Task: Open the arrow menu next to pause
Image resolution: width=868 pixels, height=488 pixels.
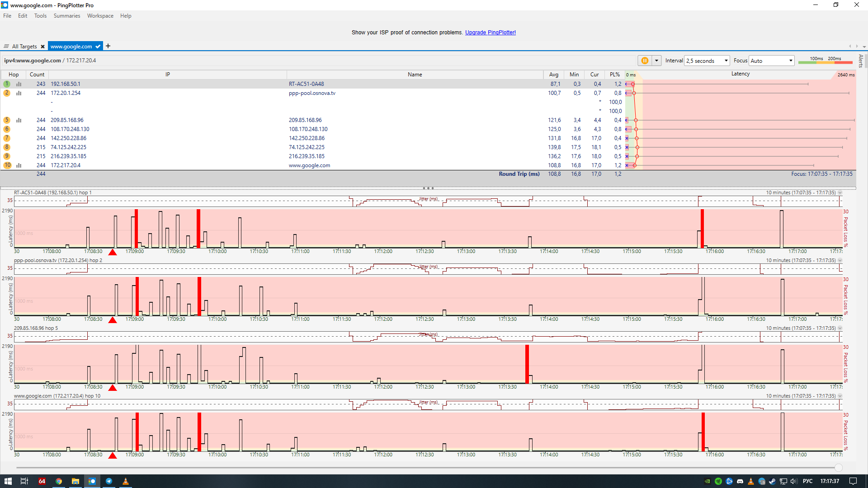Action: tap(656, 61)
